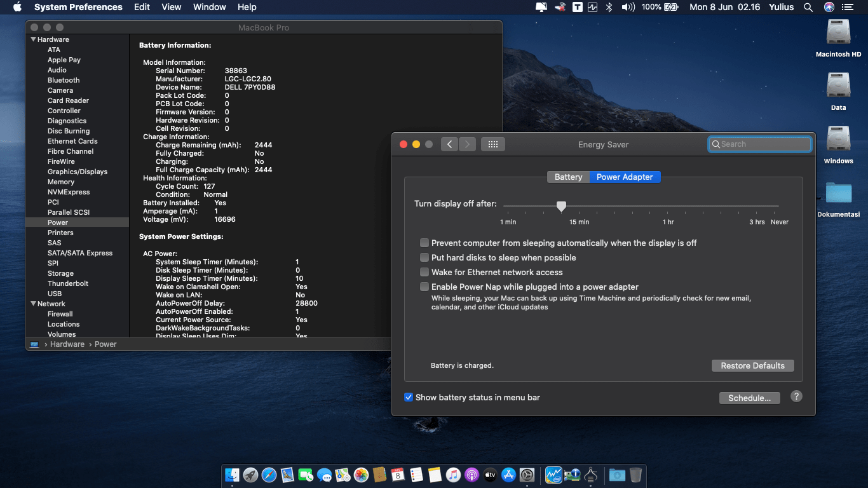Image resolution: width=868 pixels, height=488 pixels.
Task: Open the Window menu
Action: tap(209, 7)
